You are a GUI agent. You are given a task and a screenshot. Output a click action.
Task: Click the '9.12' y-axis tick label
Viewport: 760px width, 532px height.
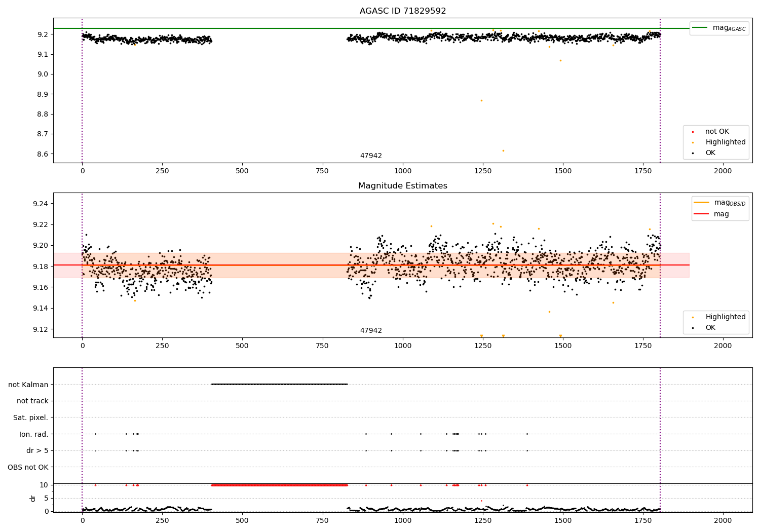point(40,329)
